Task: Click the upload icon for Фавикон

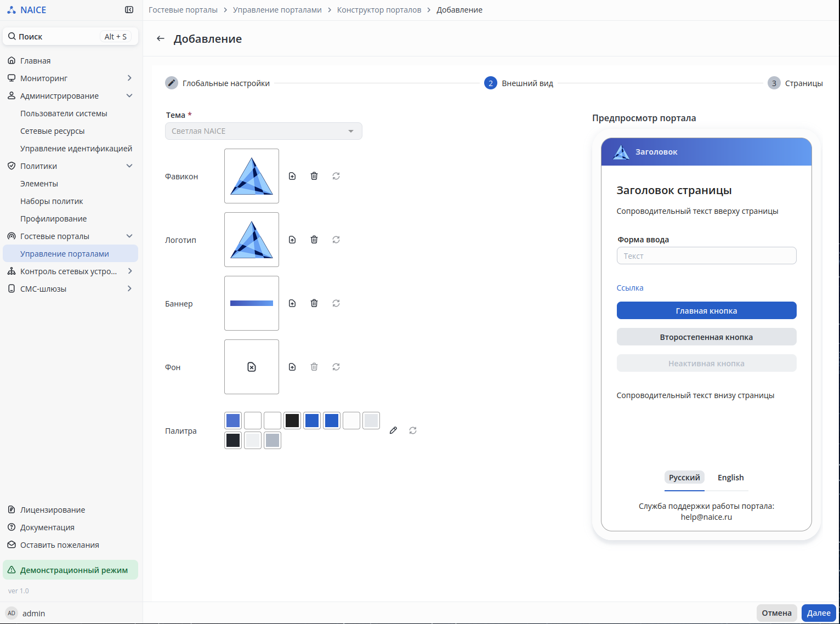Action: pyautogui.click(x=292, y=176)
